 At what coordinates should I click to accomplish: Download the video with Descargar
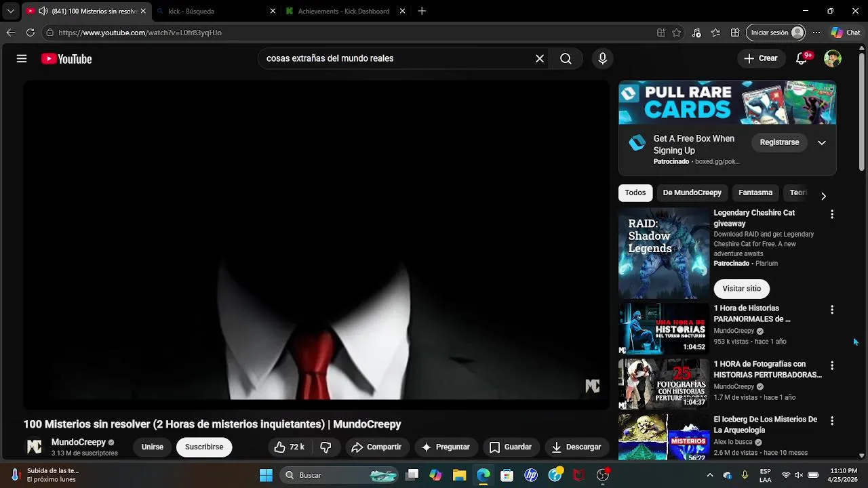point(576,447)
